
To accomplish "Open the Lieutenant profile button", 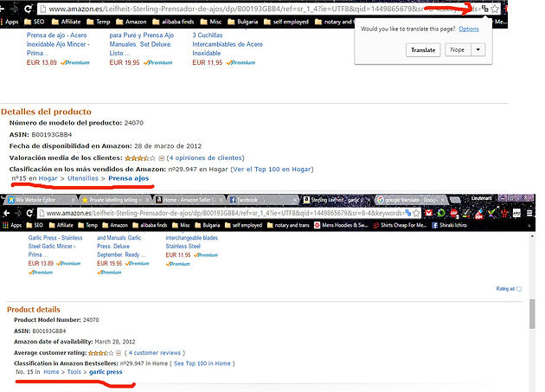I will point(481,198).
